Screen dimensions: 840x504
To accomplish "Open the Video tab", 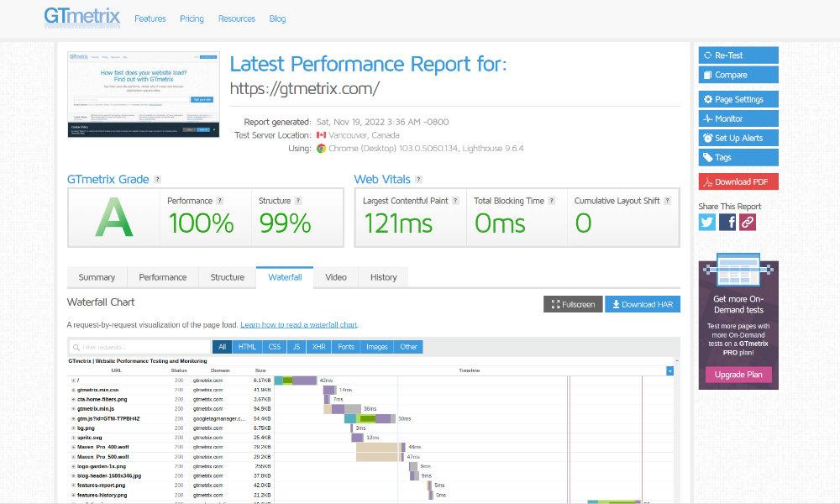I will tap(336, 277).
